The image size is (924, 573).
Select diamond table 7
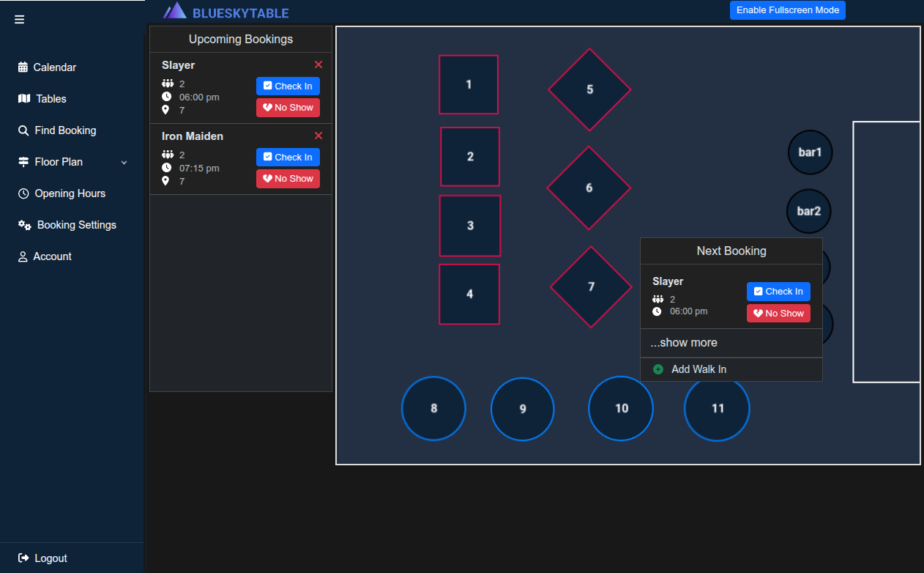591,287
